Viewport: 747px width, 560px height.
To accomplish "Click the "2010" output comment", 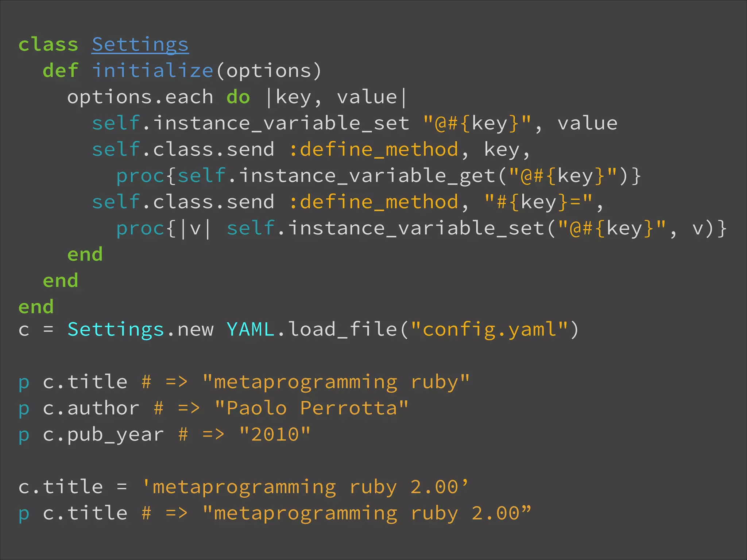I will [x=275, y=435].
